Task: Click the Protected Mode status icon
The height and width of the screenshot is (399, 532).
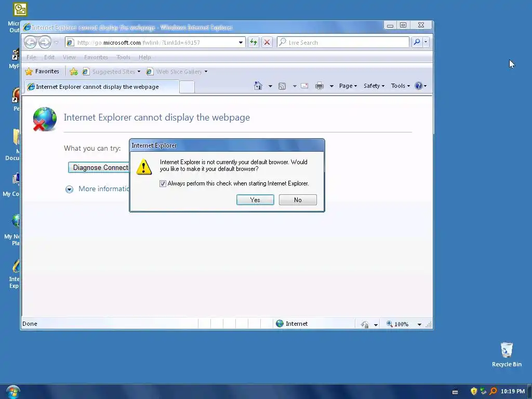Action: coord(365,324)
